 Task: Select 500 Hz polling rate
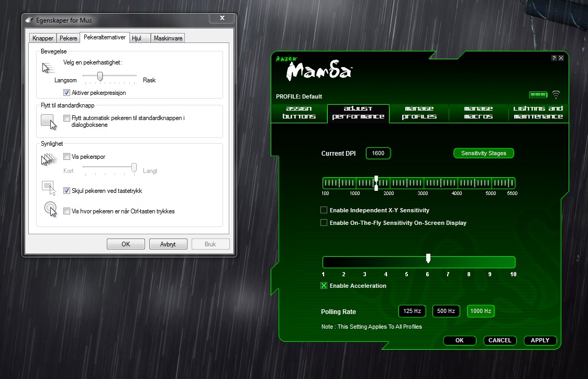pyautogui.click(x=446, y=311)
